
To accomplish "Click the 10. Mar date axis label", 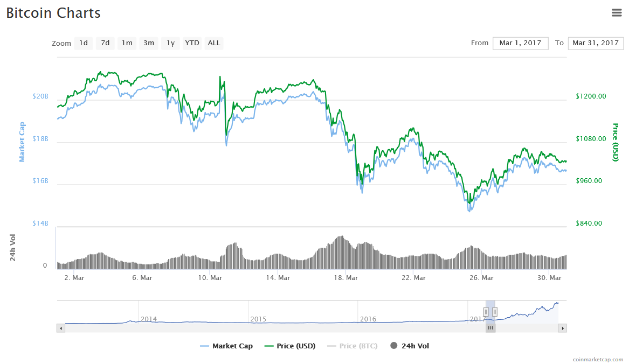I will coord(210,278).
